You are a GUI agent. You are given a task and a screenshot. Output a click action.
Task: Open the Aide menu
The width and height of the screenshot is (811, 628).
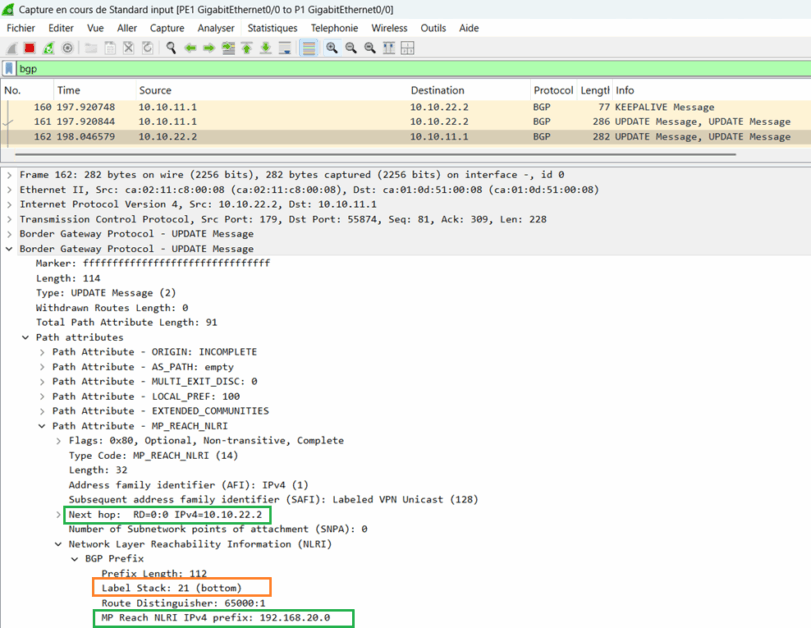coord(469,28)
